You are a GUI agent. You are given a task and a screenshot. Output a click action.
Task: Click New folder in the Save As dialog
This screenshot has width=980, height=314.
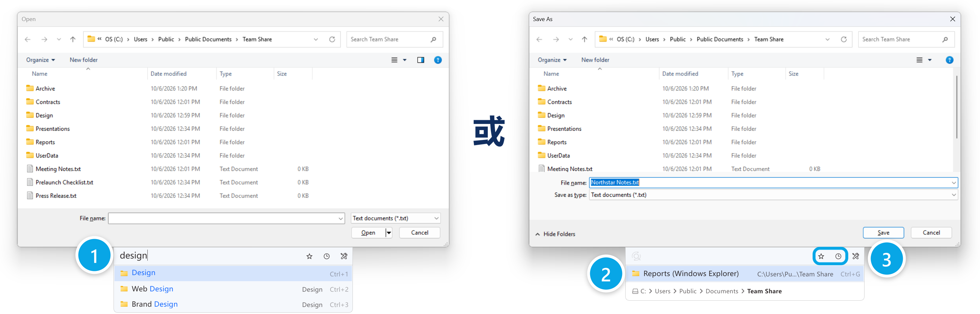coord(595,60)
